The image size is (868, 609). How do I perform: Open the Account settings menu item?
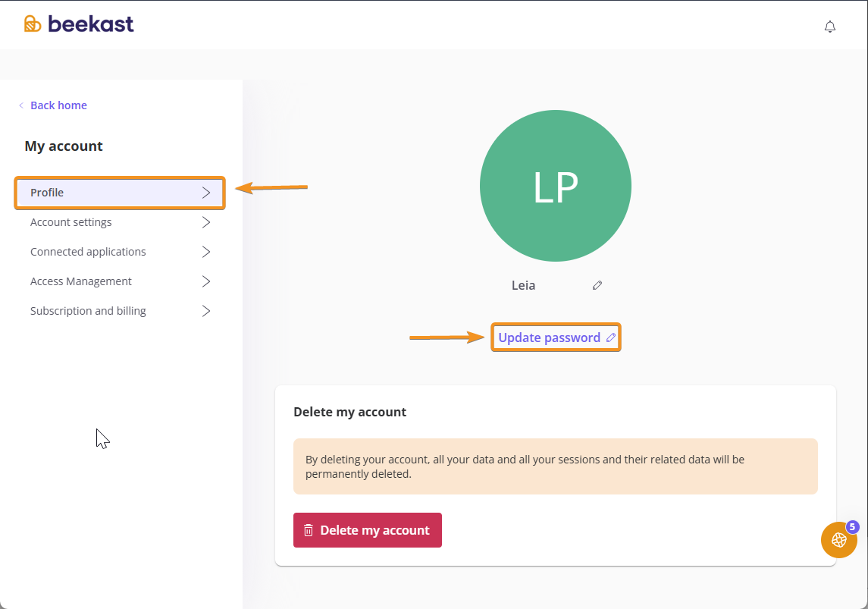tap(71, 222)
